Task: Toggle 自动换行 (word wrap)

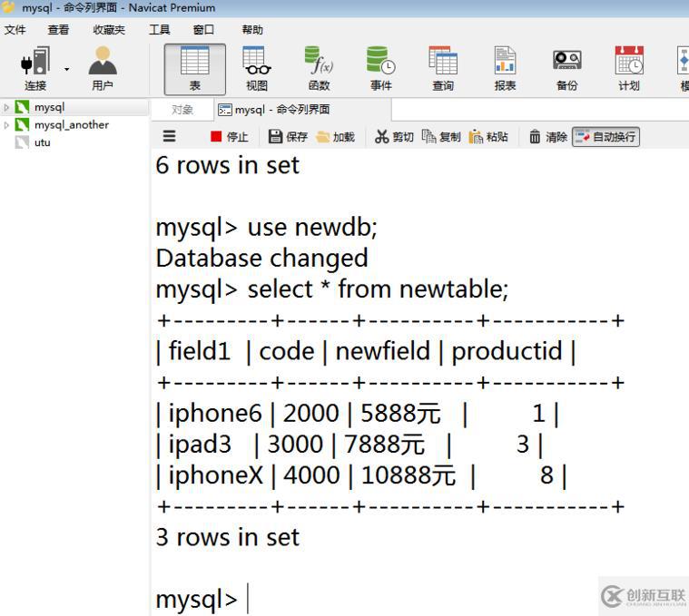Action: point(605,137)
